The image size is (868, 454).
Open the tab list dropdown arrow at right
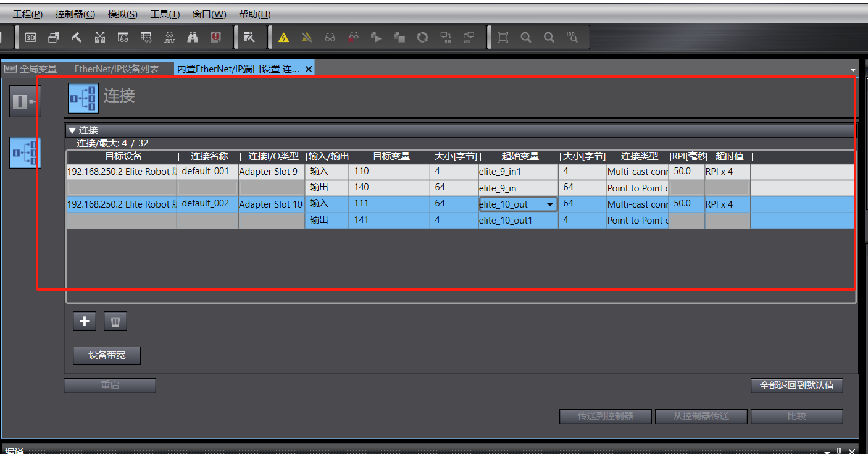(x=853, y=69)
